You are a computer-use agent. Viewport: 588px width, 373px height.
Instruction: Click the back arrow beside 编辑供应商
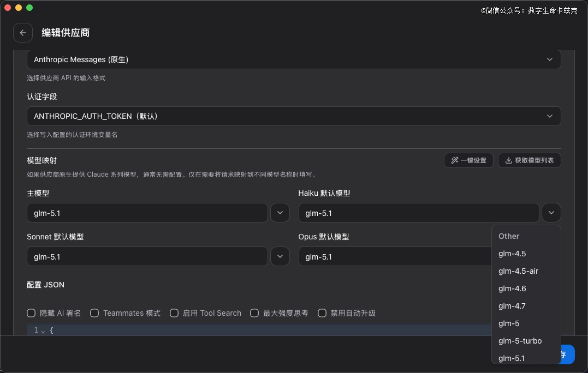click(x=22, y=33)
